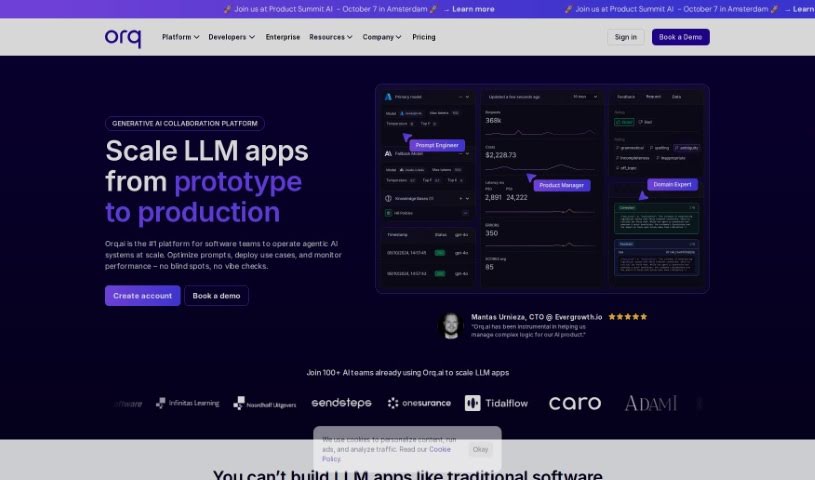Expand the Knowledge Bases chevron

tap(467, 199)
